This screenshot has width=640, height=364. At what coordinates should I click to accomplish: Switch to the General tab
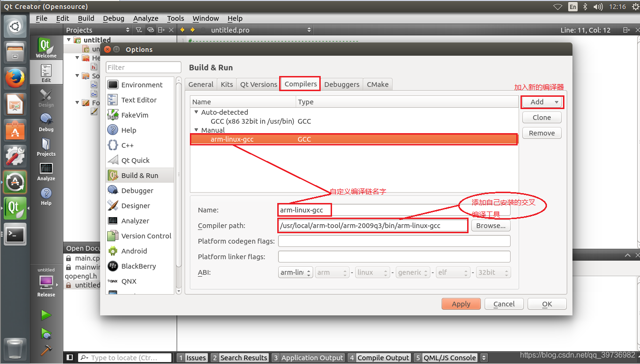pos(201,84)
